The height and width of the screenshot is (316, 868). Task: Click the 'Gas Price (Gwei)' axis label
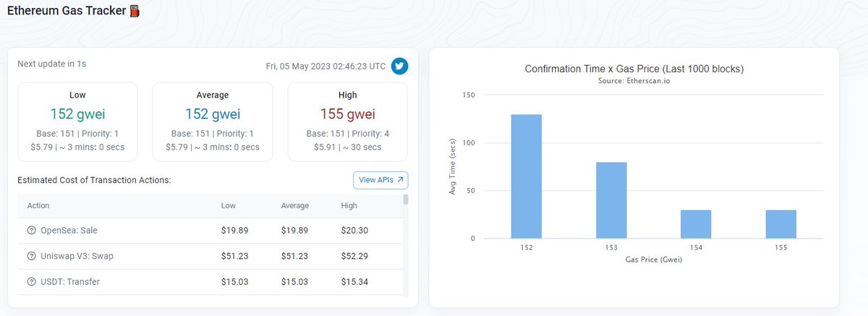(x=654, y=260)
